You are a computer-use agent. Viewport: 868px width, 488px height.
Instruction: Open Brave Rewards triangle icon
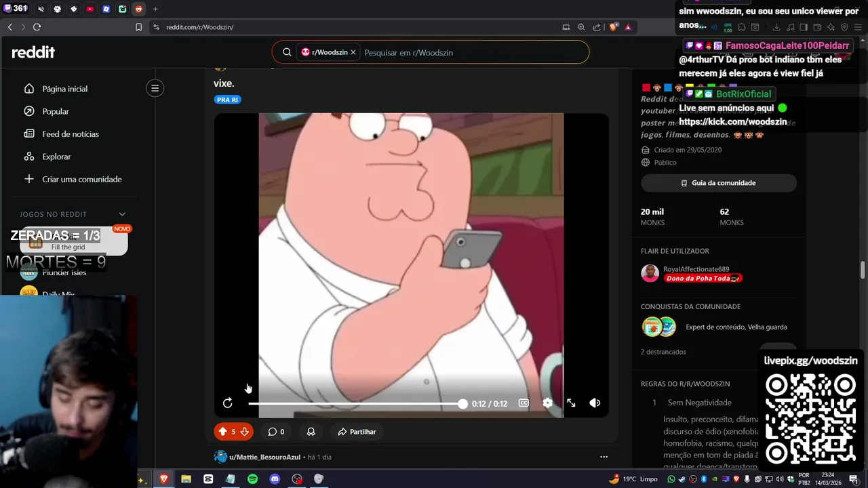[628, 27]
